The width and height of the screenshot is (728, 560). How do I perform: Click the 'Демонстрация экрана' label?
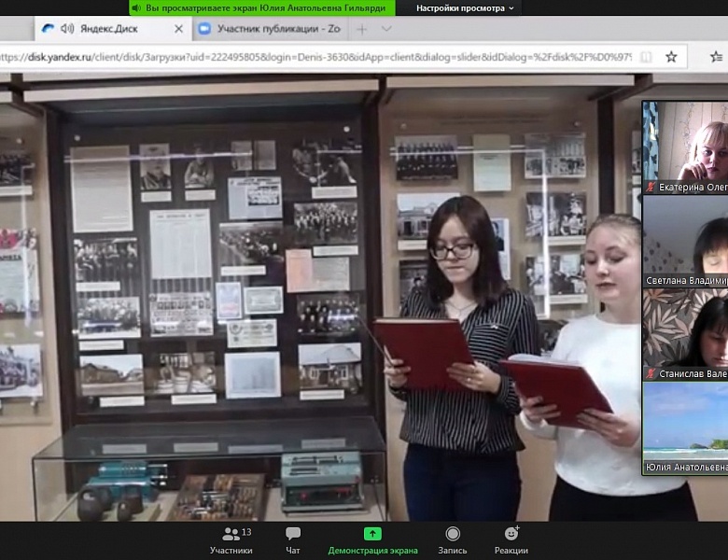(372, 551)
